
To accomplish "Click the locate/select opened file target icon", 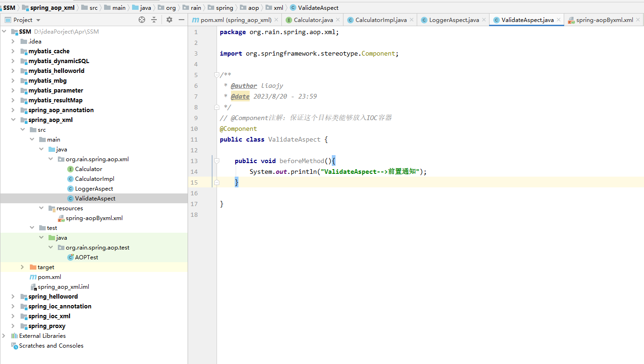I will pyautogui.click(x=142, y=20).
